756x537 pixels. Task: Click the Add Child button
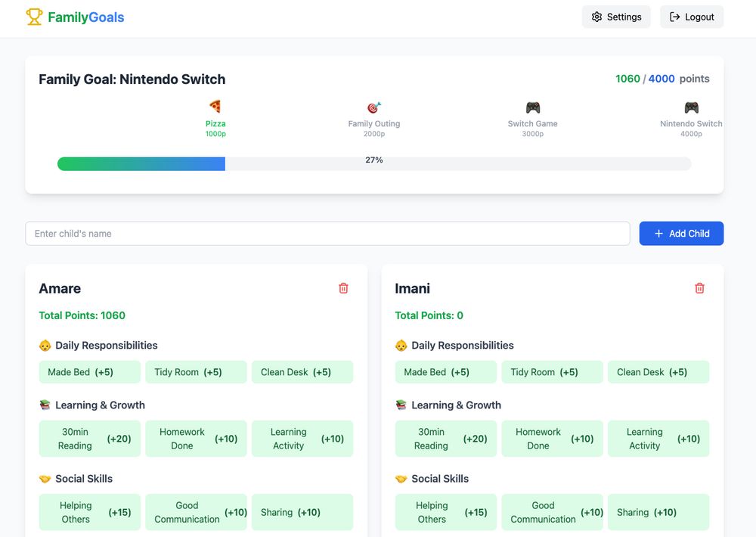click(681, 234)
